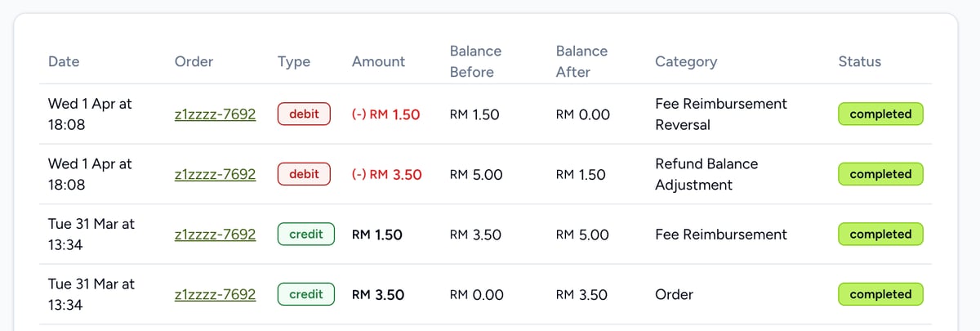Sort by the Date column header
This screenshot has height=331, width=980.
[x=64, y=61]
